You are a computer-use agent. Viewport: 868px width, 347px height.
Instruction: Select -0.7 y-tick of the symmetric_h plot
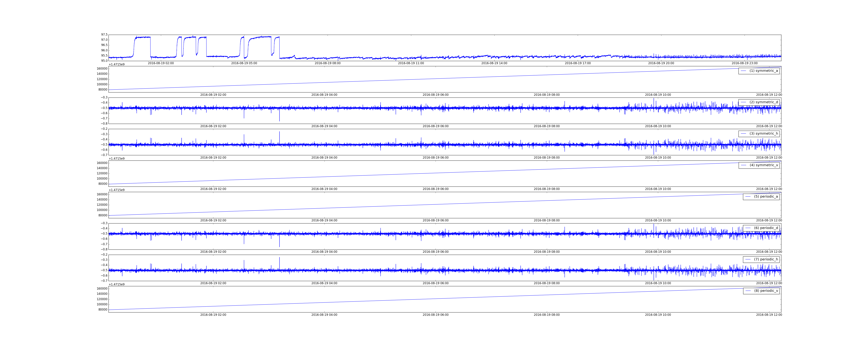pyautogui.click(x=104, y=155)
